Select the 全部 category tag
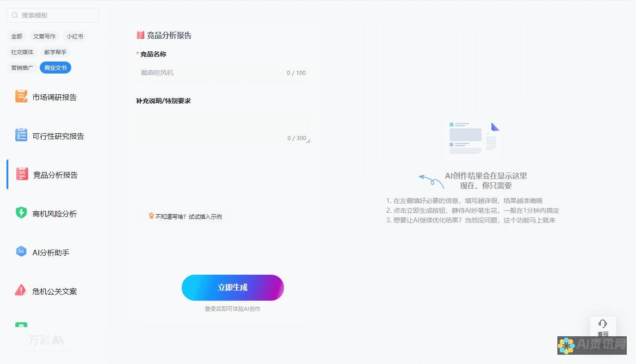The width and height of the screenshot is (636, 364). pos(17,37)
